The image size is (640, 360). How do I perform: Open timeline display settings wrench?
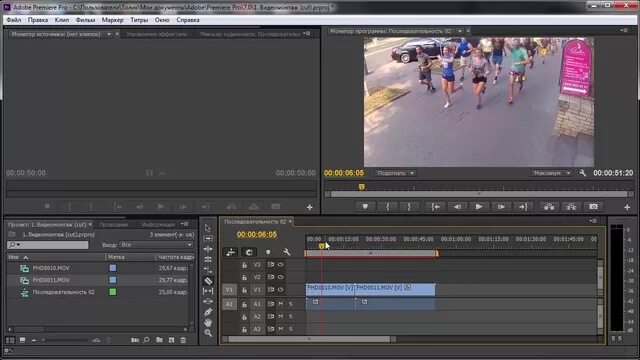[287, 252]
